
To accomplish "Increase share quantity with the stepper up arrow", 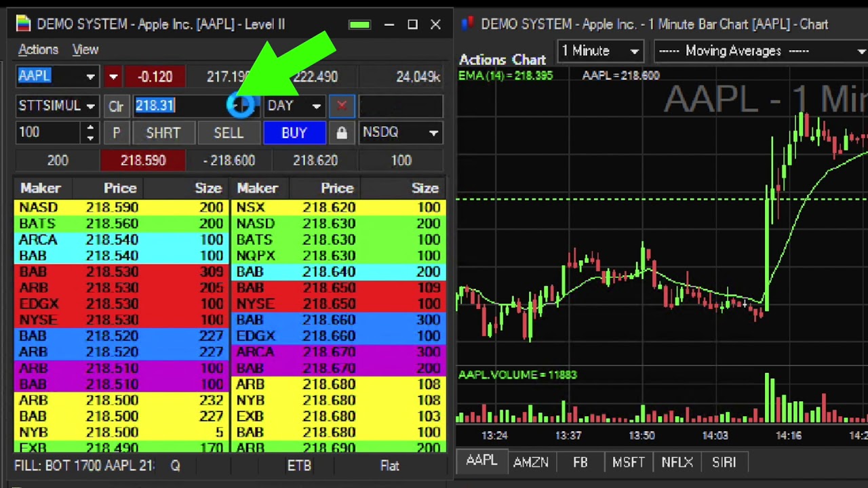I will click(90, 127).
